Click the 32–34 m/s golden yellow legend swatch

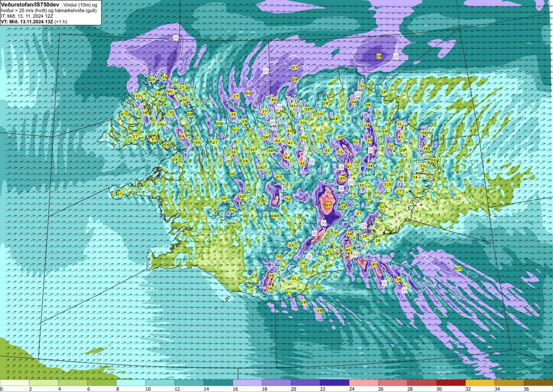[x=480, y=383]
